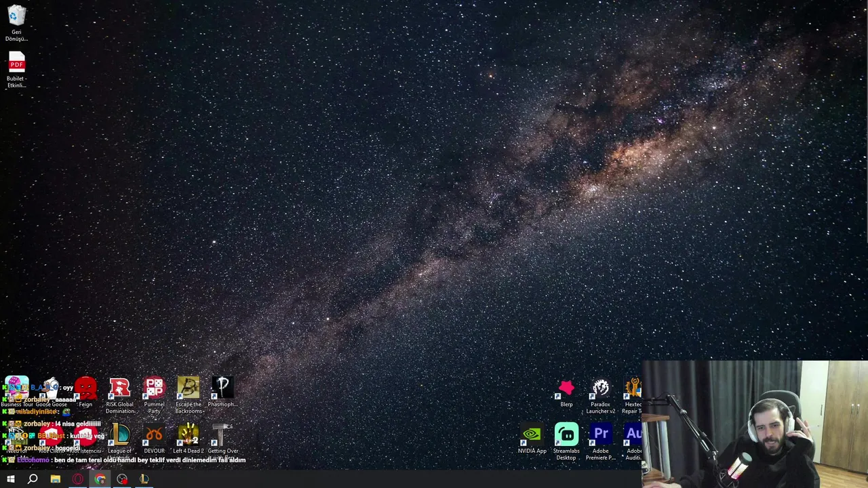This screenshot has width=868, height=488.
Task: Launch Adobe Premiere Pro shortcut
Action: point(601,442)
